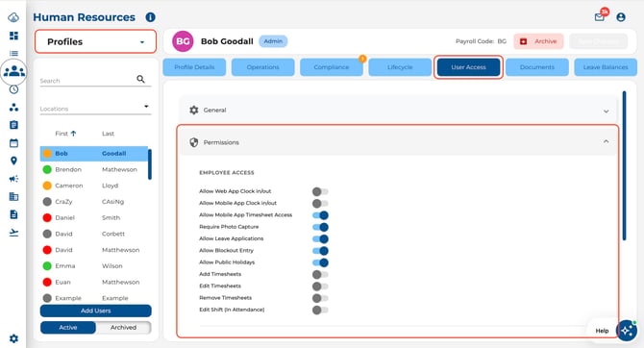Disable Allow Blockout Entry switch
This screenshot has width=644, height=348.
[320, 251]
